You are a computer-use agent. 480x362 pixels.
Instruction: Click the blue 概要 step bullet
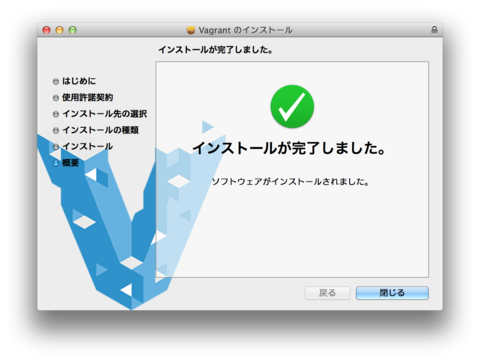(x=56, y=163)
